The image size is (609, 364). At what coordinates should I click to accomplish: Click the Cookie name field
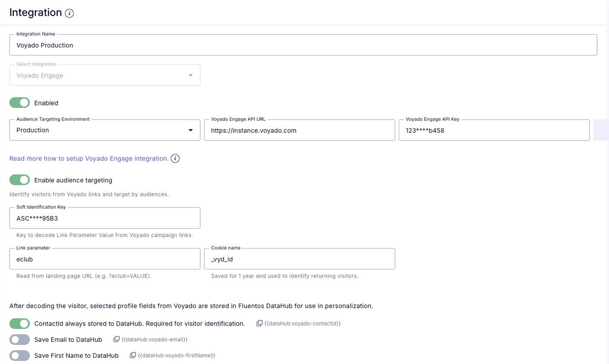pyautogui.click(x=299, y=259)
